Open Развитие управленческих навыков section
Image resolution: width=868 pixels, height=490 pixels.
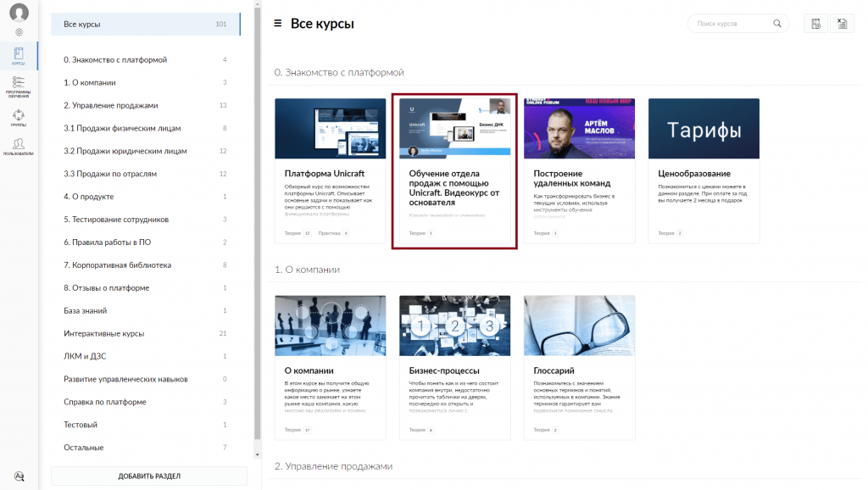point(146,379)
